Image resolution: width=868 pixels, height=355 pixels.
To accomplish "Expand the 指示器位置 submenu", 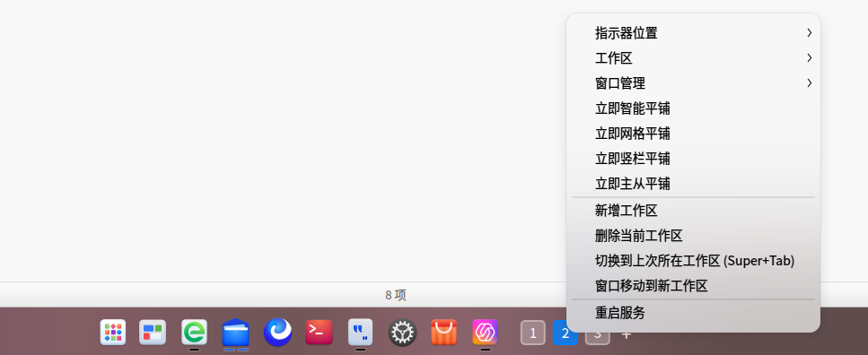I will (x=693, y=33).
